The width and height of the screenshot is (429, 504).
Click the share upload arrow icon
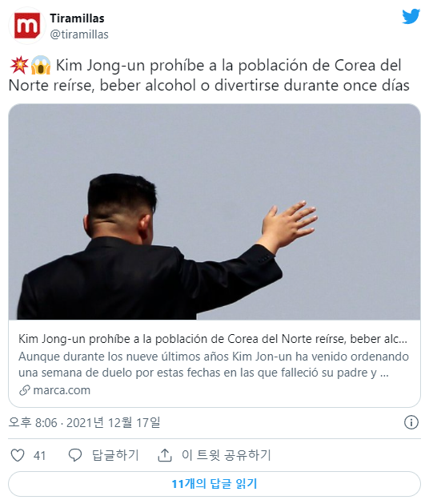pos(165,455)
